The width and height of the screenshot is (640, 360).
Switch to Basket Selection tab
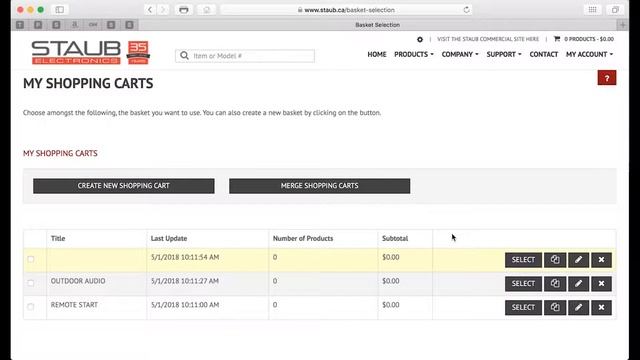click(x=378, y=25)
